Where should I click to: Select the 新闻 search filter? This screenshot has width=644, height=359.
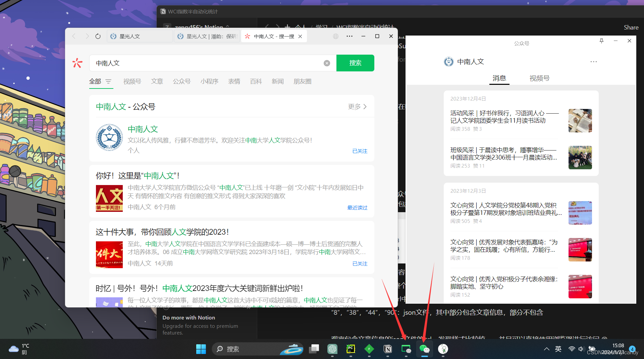278,81
